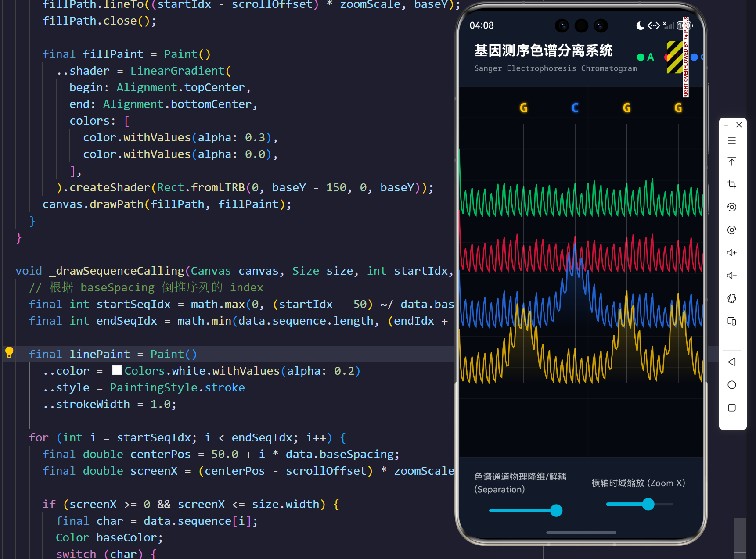Viewport: 756px width, 559px height.
Task: Click the comment line with baseSpacing index
Action: (146, 287)
